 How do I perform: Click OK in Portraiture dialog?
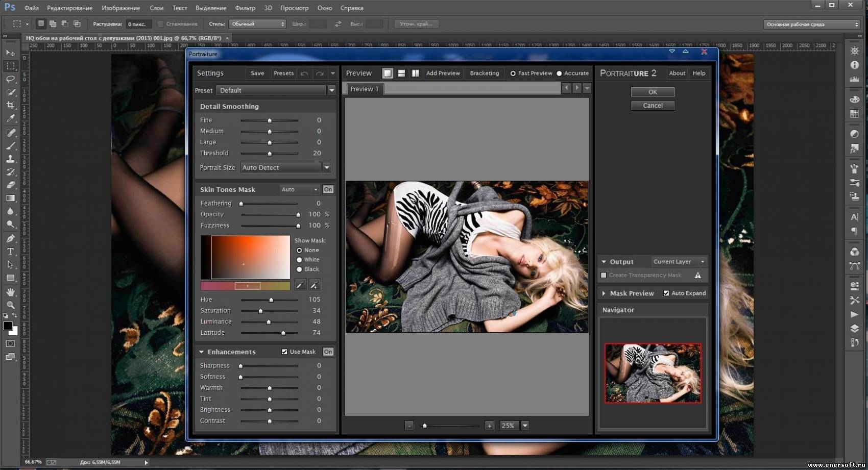pos(653,92)
